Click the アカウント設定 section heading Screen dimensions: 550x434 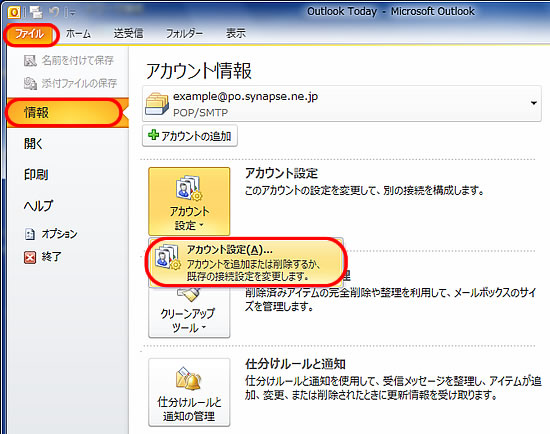281,173
